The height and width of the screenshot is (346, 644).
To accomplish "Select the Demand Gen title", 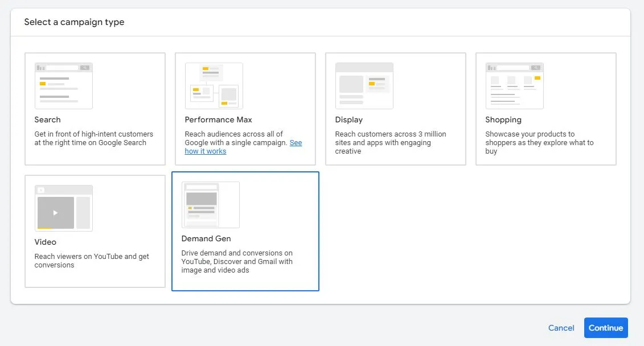I will click(206, 238).
